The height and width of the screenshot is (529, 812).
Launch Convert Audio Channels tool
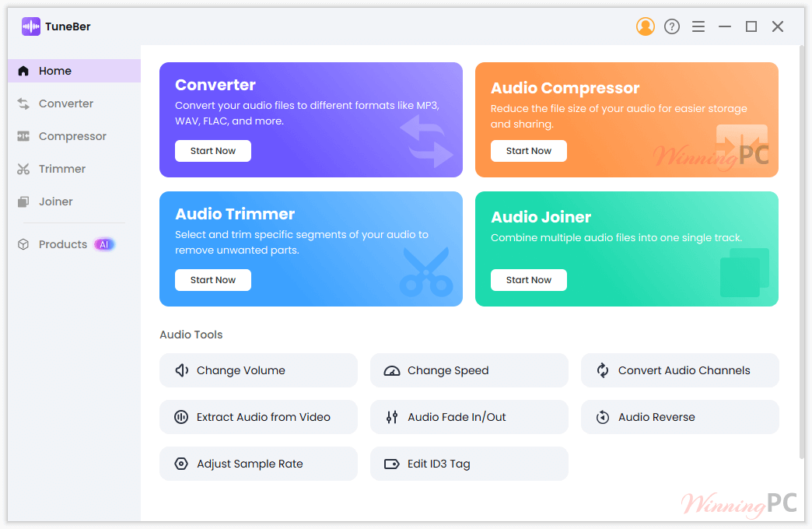tap(680, 370)
